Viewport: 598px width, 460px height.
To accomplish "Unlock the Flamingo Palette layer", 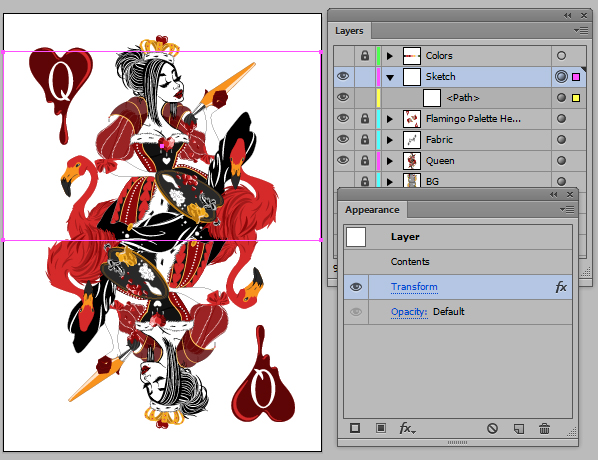I will click(x=365, y=118).
